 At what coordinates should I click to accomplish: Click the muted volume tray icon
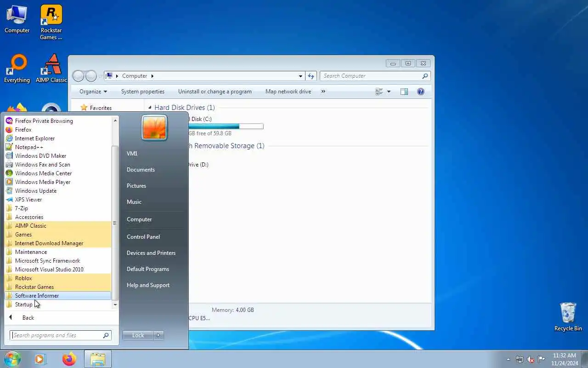tap(531, 359)
